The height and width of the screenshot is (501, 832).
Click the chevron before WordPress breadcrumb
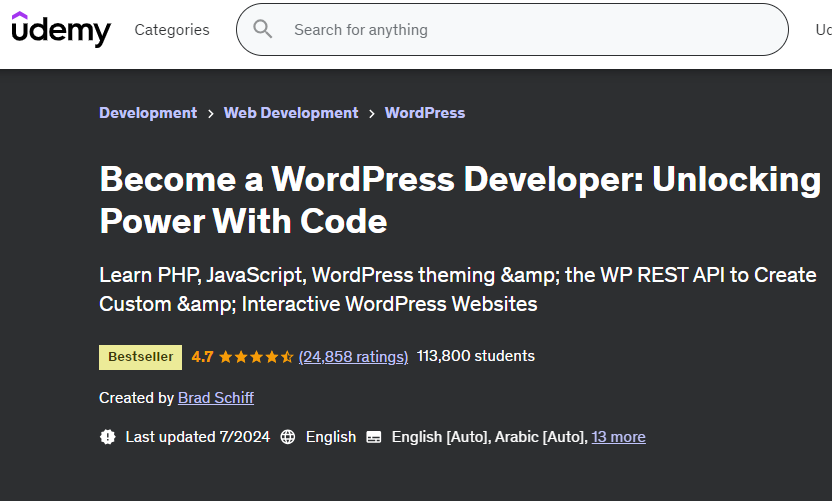coord(372,114)
